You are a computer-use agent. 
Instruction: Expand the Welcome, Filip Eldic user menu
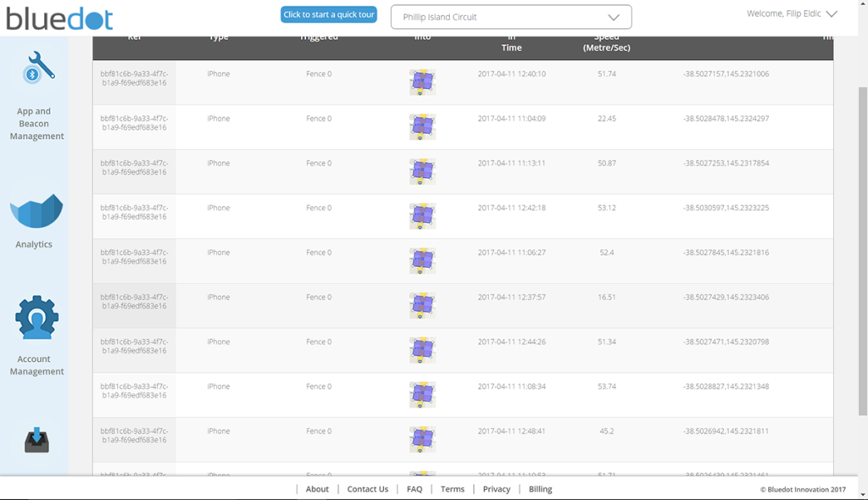click(x=792, y=14)
